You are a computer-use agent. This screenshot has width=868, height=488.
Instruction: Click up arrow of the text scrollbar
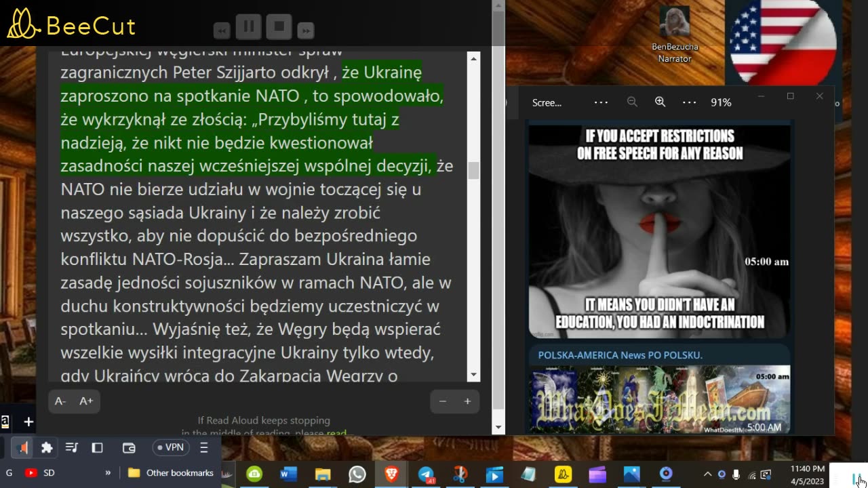473,58
